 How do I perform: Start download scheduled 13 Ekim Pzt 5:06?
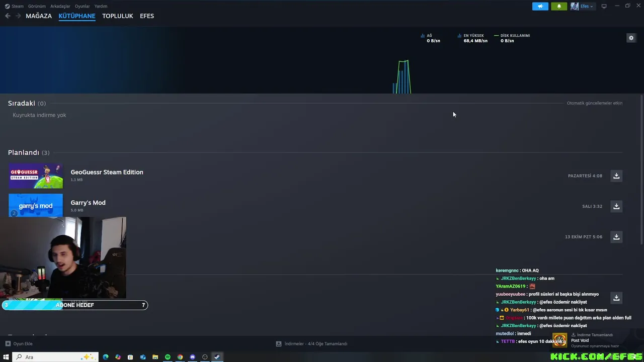(x=616, y=237)
